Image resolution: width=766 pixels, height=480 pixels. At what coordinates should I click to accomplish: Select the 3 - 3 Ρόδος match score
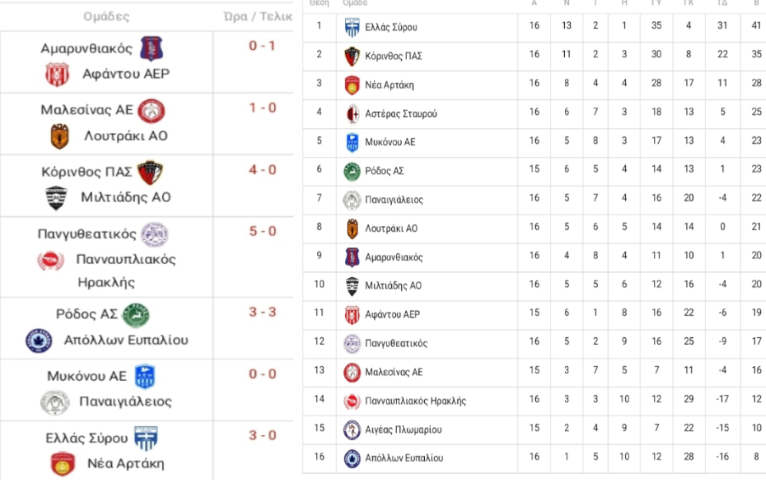click(x=262, y=312)
